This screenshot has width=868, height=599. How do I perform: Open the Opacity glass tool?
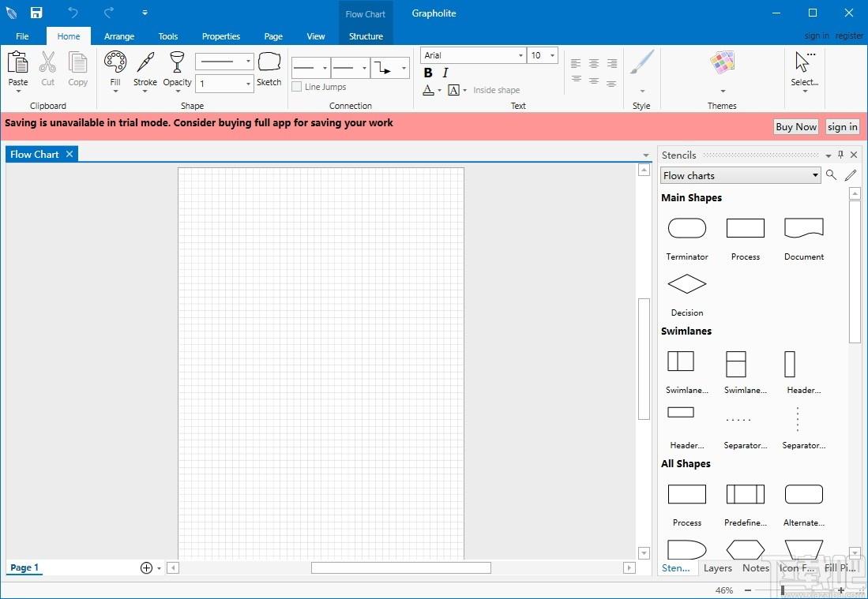[x=177, y=71]
